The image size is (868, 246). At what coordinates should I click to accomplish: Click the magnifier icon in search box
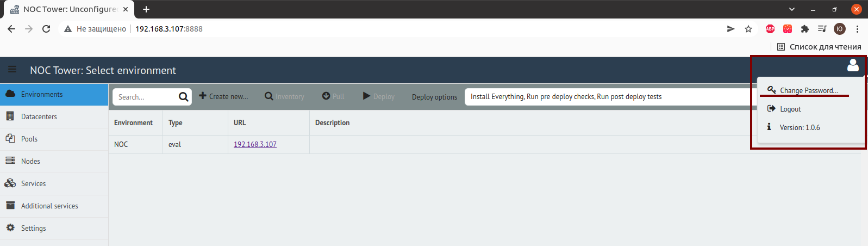184,97
